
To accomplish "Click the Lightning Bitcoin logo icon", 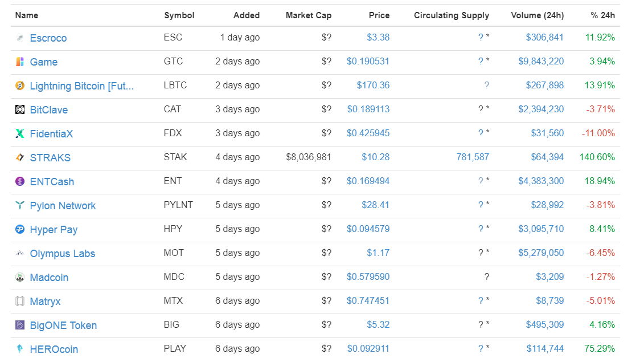I will click(20, 86).
